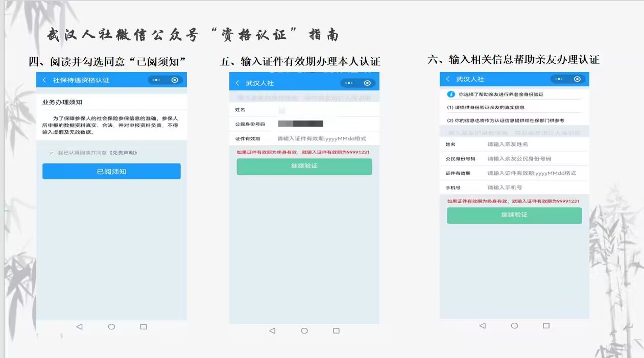Click heading 六、输入相关信息帮助亲友办理认证

coord(513,59)
